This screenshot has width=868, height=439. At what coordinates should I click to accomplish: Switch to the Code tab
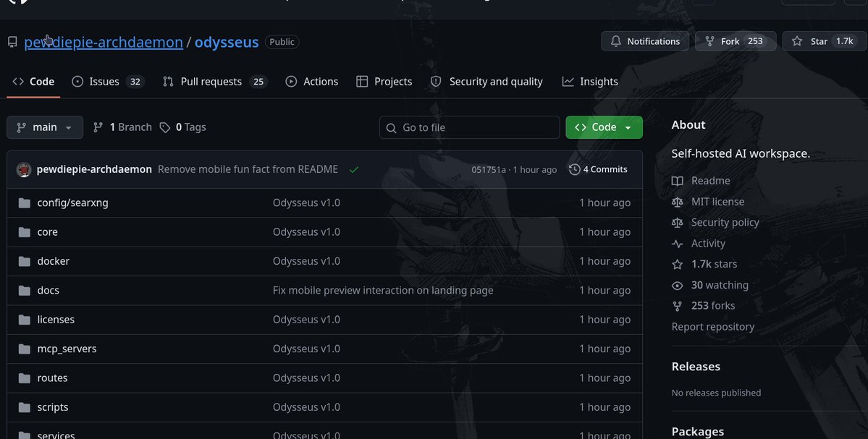[x=33, y=82]
